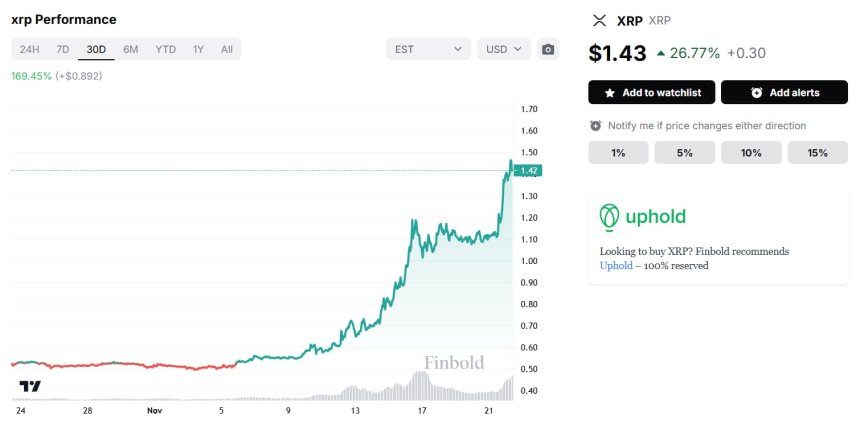Choose the 15% price change option

click(x=817, y=153)
